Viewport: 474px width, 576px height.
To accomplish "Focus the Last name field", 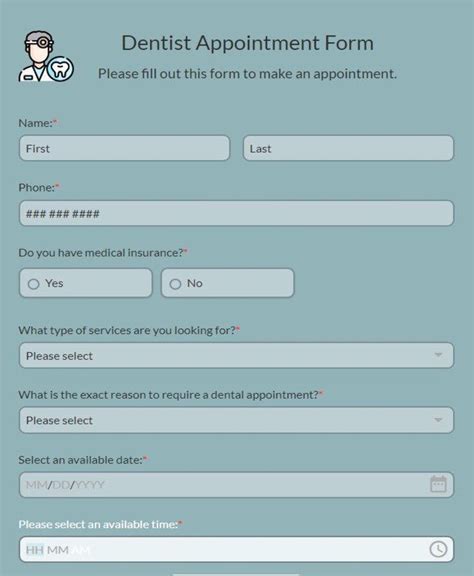I will (x=348, y=148).
